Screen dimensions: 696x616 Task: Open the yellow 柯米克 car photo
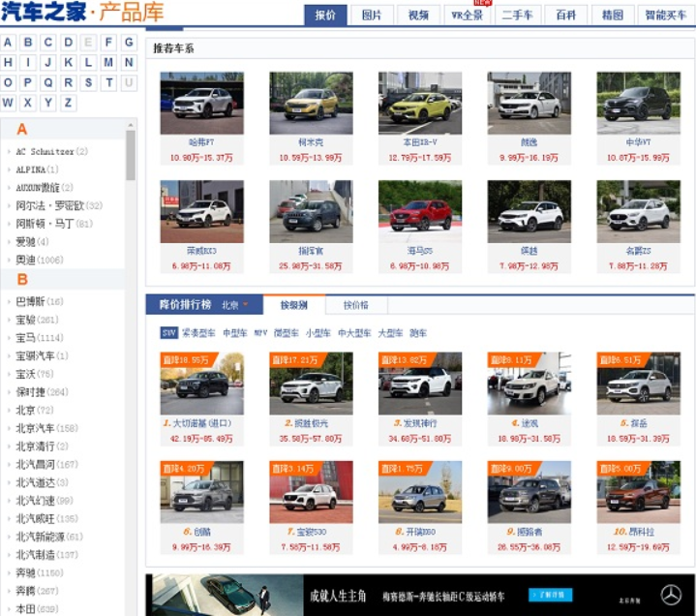(x=311, y=103)
